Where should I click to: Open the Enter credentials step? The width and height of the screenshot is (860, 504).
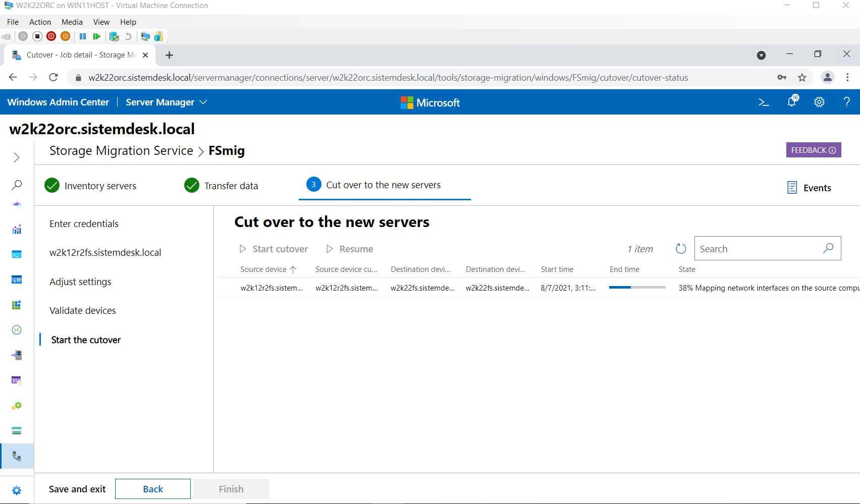84,223
